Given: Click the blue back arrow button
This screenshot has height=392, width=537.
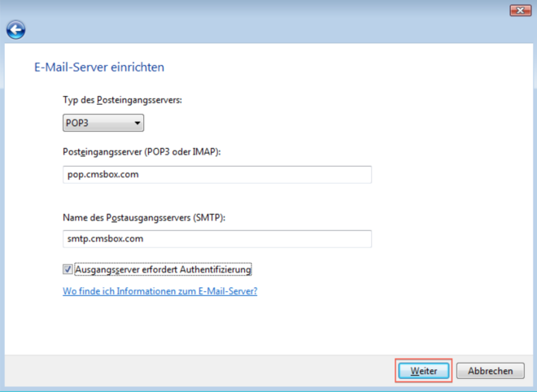Looking at the screenshot, I should pyautogui.click(x=15, y=30).
